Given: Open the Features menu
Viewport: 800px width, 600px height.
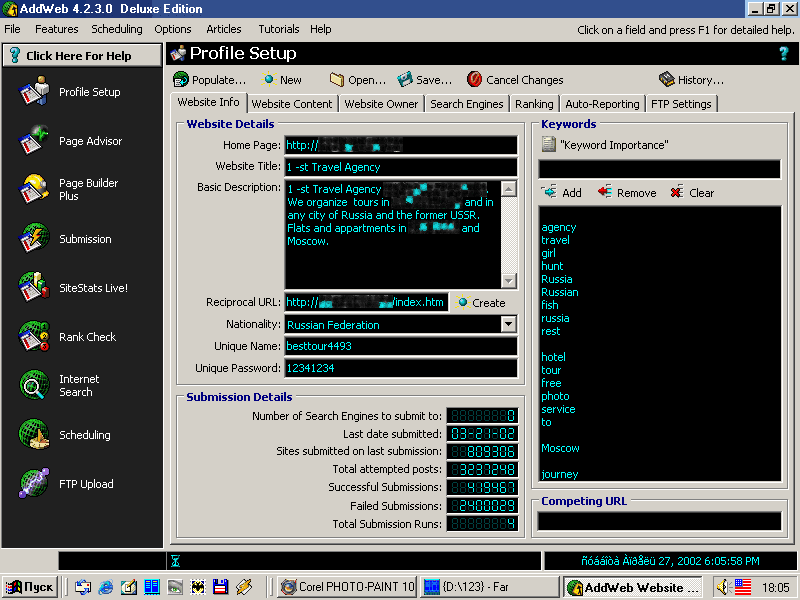Looking at the screenshot, I should pyautogui.click(x=57, y=29).
